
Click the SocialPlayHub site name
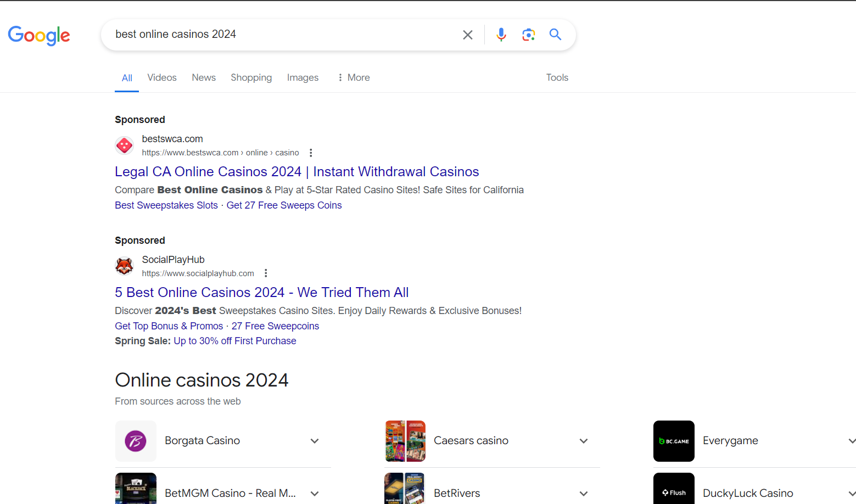tap(173, 260)
